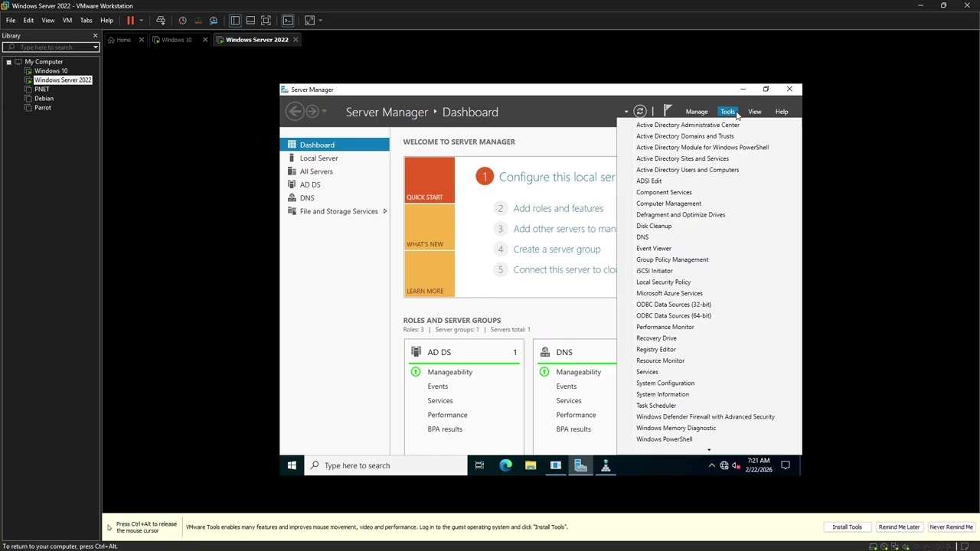Choose Active Directory Users and Computers
This screenshot has width=980, height=551.
688,170
